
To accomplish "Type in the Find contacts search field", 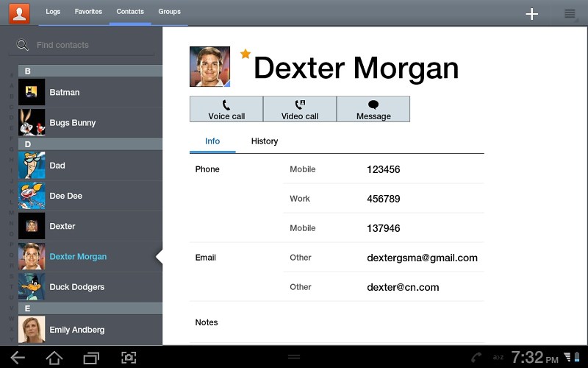I will pyautogui.click(x=92, y=45).
